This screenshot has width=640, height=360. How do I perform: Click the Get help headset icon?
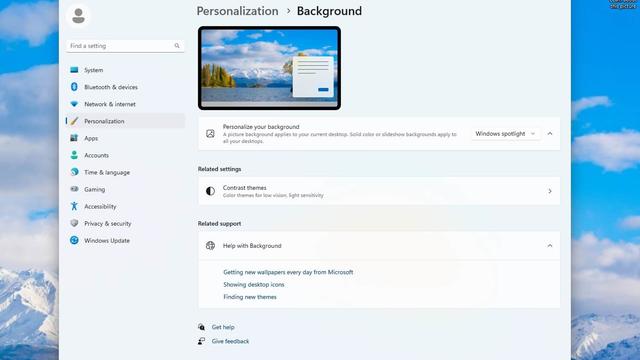tap(202, 327)
